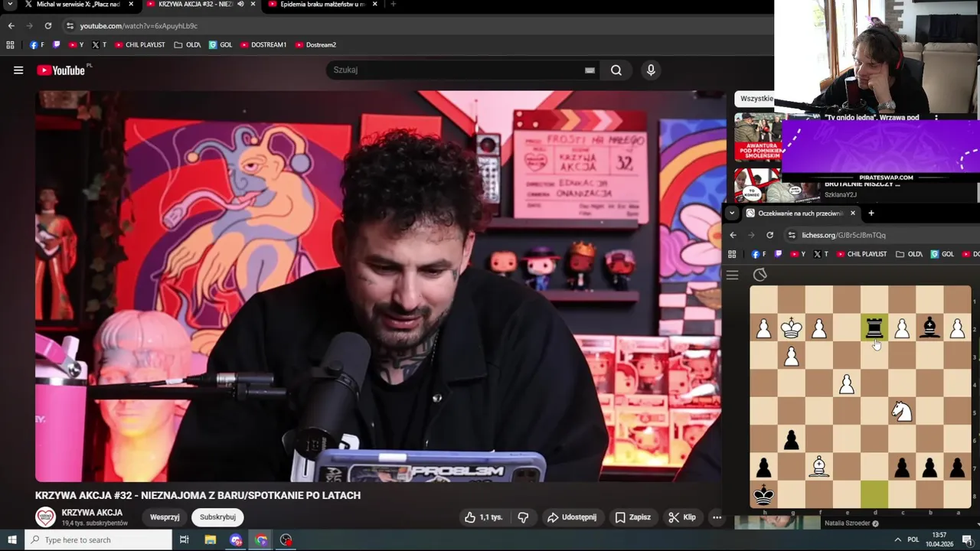Click the Type here to search taskbar box
The image size is (980, 551).
coord(98,540)
